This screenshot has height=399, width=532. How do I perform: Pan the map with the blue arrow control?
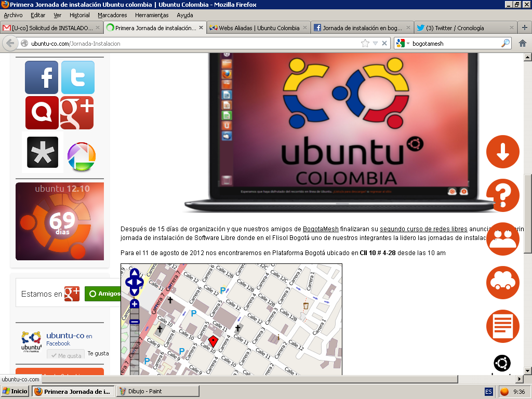coord(135,282)
